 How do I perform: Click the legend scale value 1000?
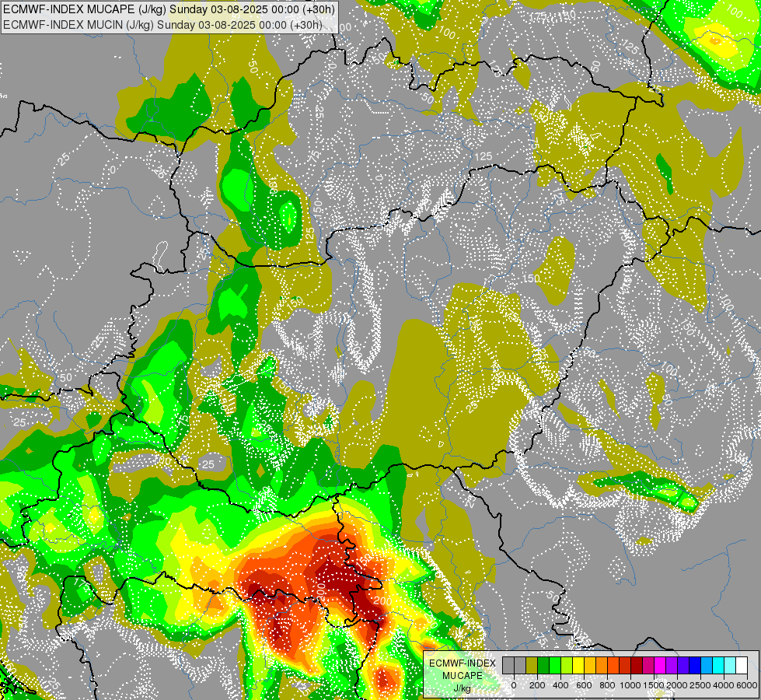pyautogui.click(x=630, y=685)
